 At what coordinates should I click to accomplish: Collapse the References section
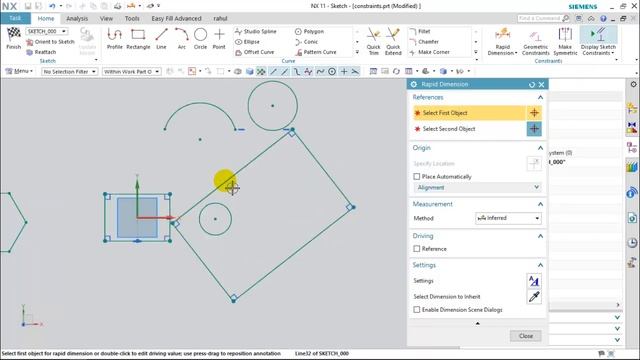click(540, 97)
